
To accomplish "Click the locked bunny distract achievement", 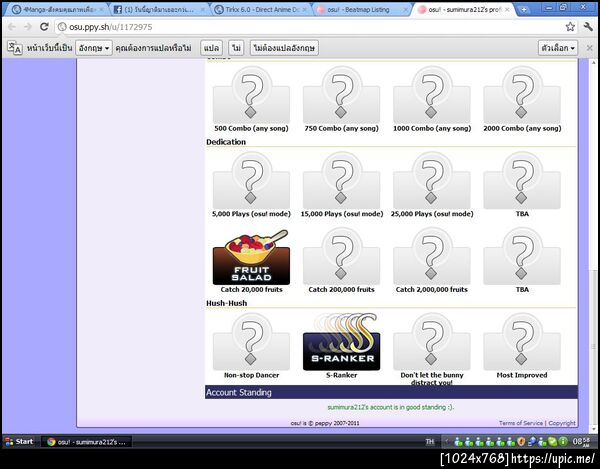I will coord(432,342).
